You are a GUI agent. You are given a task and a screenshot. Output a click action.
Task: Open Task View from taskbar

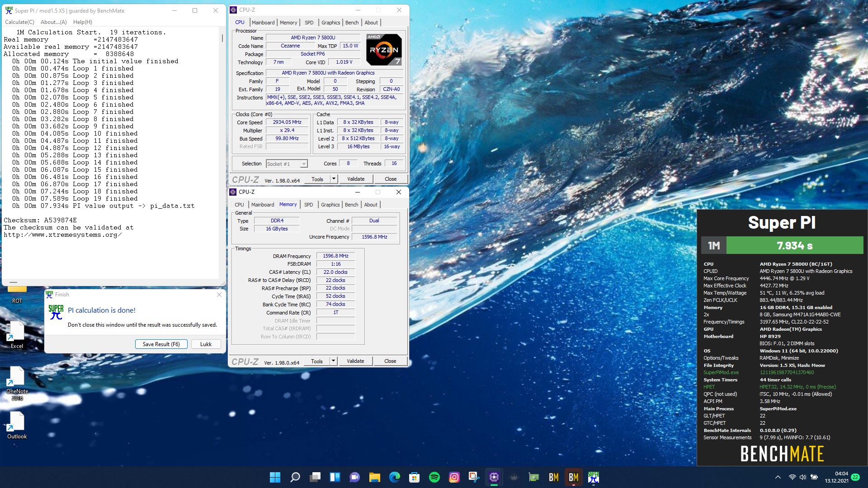point(315,477)
